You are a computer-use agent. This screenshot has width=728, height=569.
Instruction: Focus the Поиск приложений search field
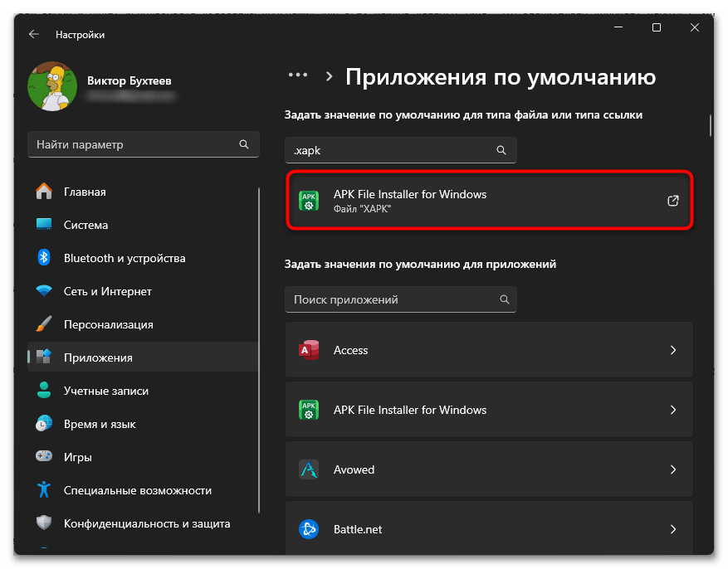(400, 299)
